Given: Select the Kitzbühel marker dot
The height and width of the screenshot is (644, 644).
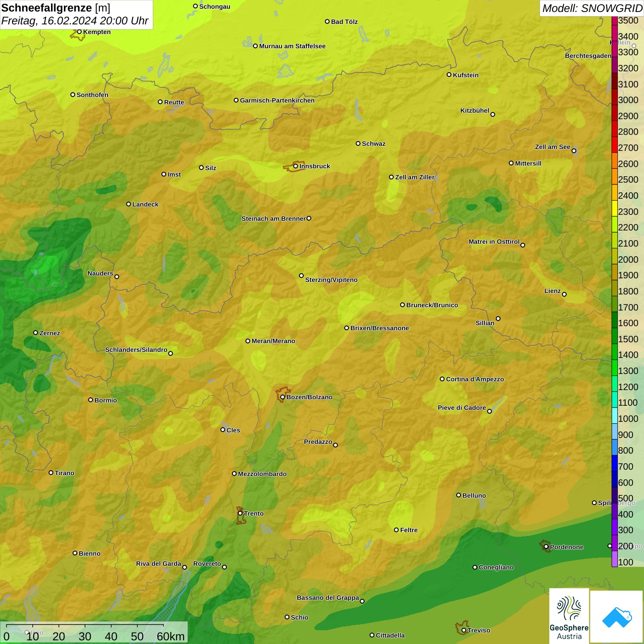Looking at the screenshot, I should pos(493,115).
